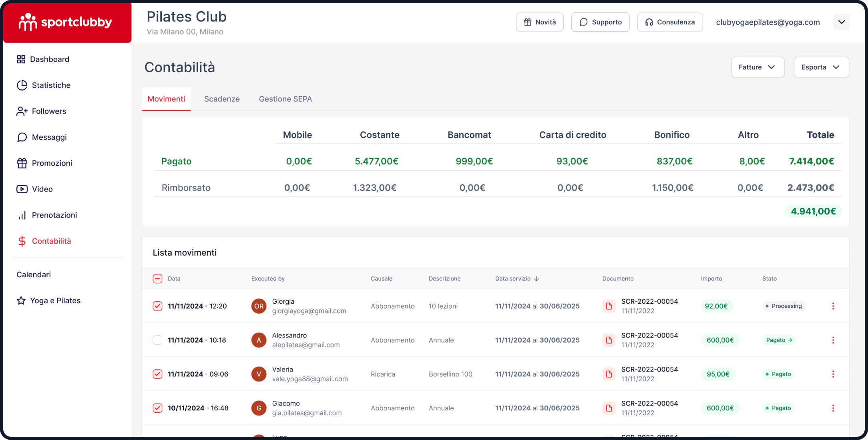Open the Video section
The height and width of the screenshot is (440, 868).
42,189
